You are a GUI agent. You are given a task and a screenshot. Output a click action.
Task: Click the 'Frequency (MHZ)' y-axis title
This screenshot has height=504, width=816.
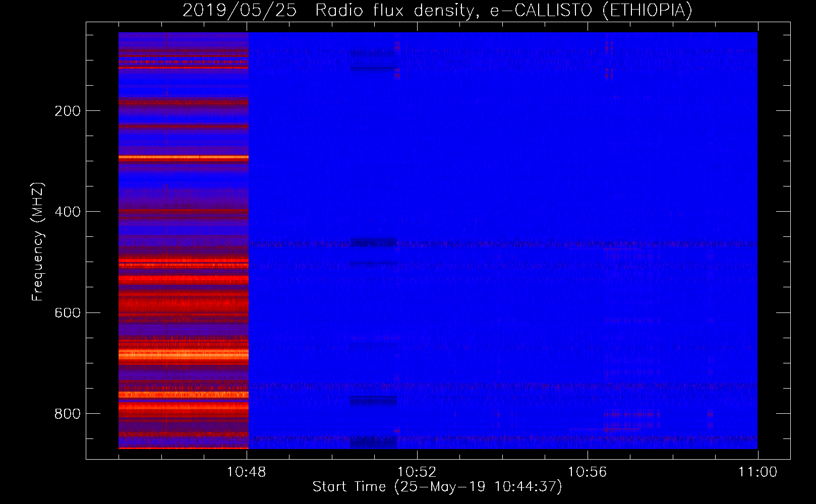tap(38, 241)
